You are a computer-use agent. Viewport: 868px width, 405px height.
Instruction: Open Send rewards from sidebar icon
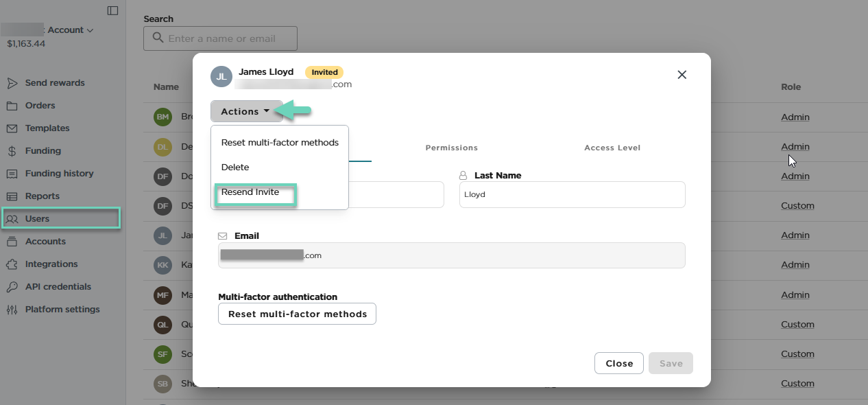[x=12, y=83]
